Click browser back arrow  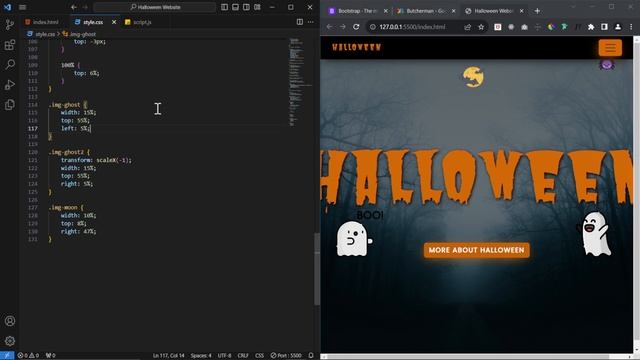click(x=329, y=27)
